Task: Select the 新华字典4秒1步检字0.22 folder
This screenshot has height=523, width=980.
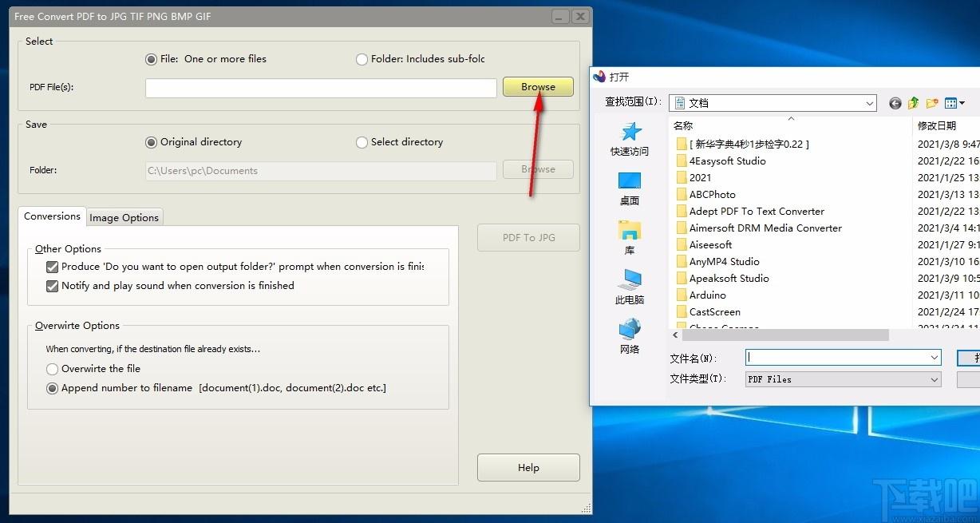Action: point(742,144)
